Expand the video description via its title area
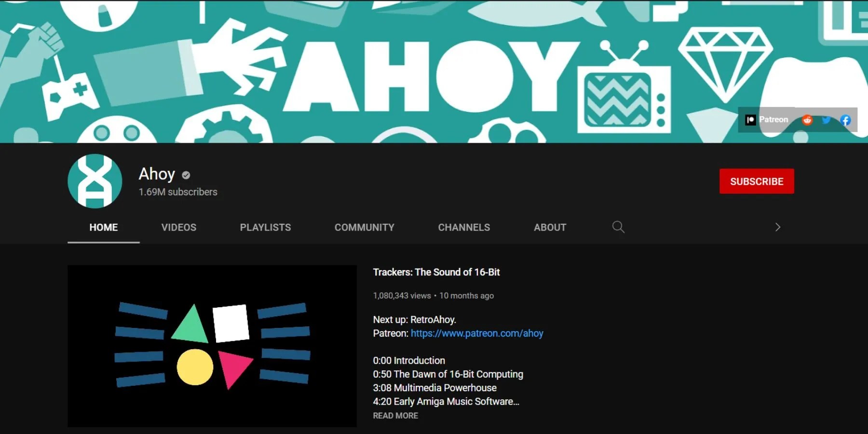Viewport: 868px width, 434px height. [x=436, y=272]
